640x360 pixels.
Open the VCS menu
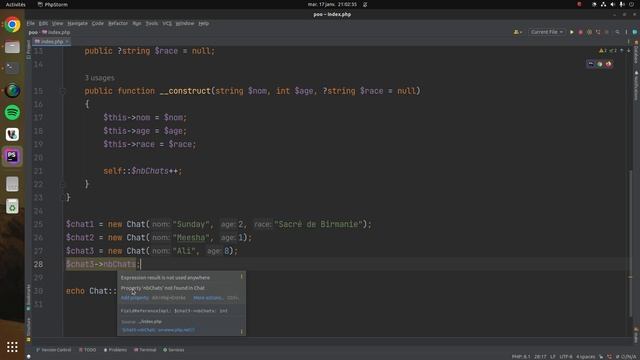coord(167,23)
